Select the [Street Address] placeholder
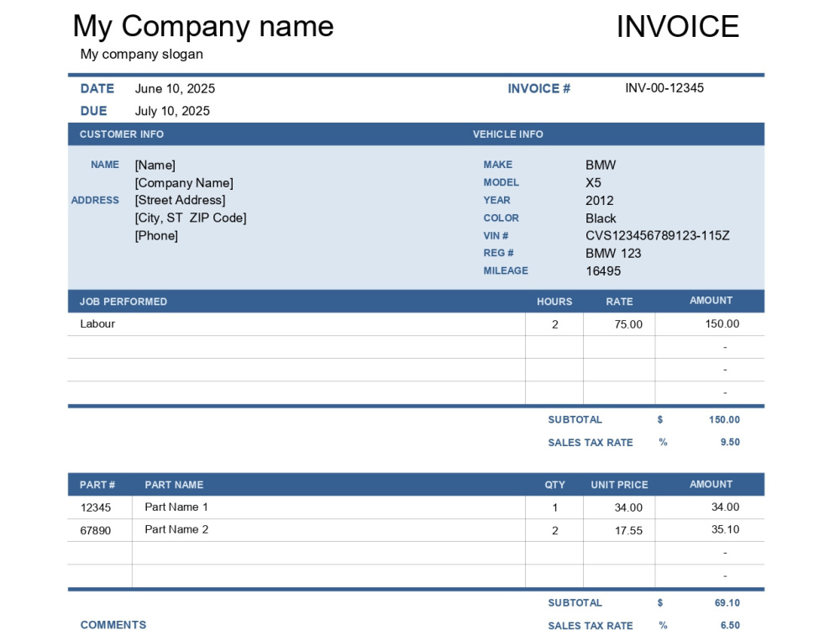Image resolution: width=840 pixels, height=630 pixels. [x=180, y=200]
